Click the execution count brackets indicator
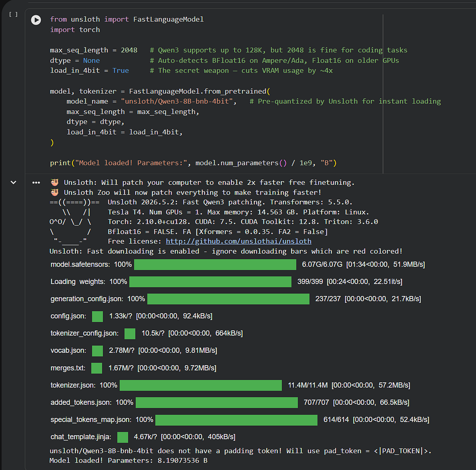This screenshot has width=476, height=470. 13,14
